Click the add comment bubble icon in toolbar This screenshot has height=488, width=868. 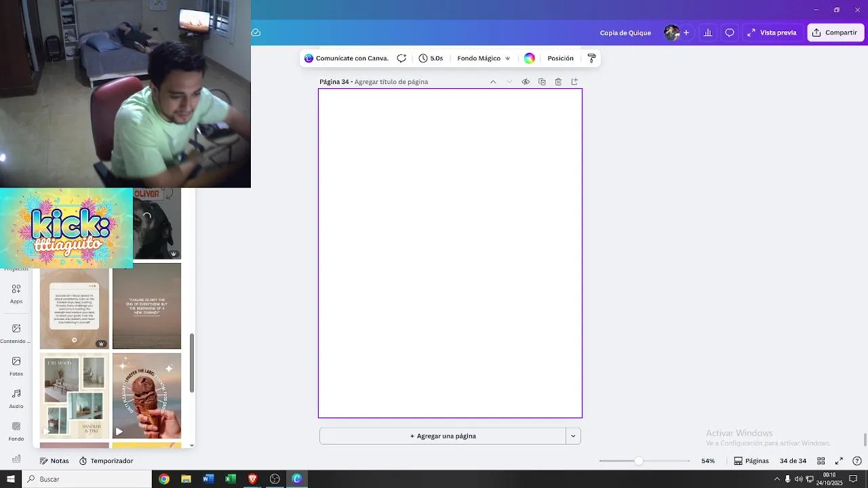(x=401, y=58)
